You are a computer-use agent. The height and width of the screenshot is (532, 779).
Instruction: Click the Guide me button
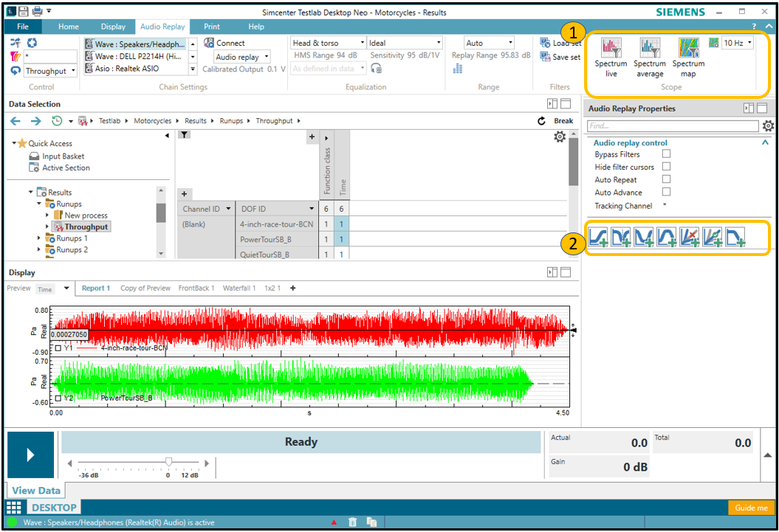(x=752, y=508)
